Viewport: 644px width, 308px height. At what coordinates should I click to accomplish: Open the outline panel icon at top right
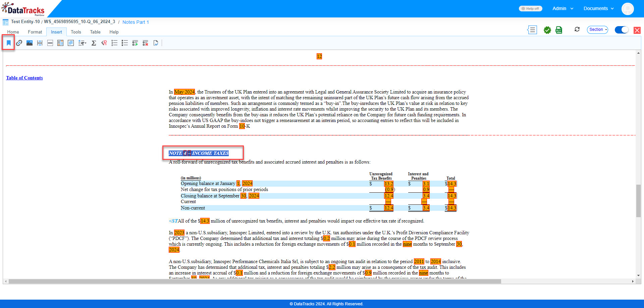point(532,30)
